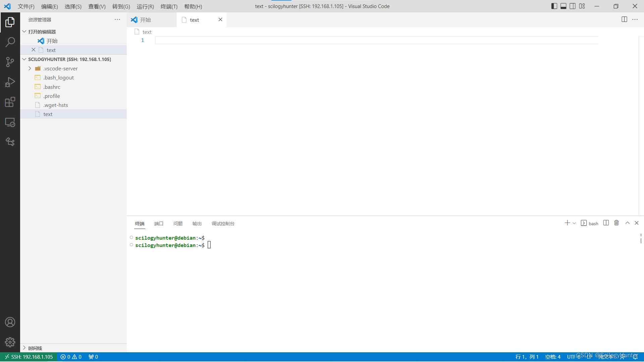Click into editor line 1
The image size is (644, 362).
pos(377,40)
